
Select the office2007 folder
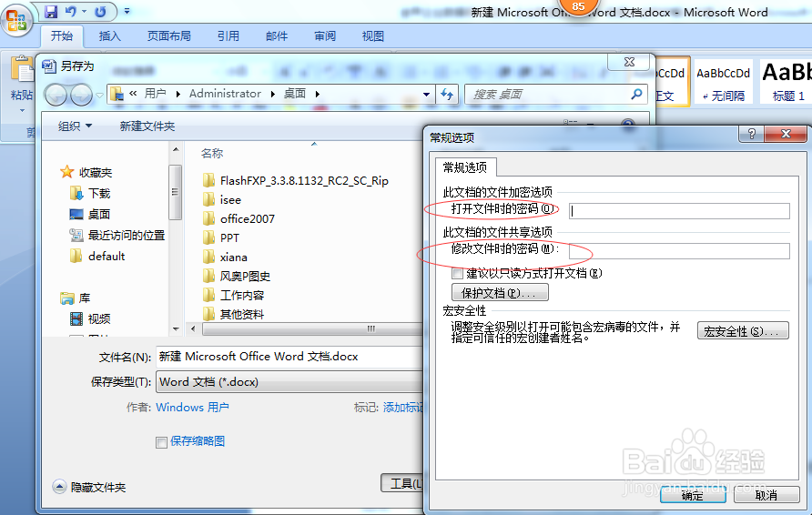coord(247,219)
